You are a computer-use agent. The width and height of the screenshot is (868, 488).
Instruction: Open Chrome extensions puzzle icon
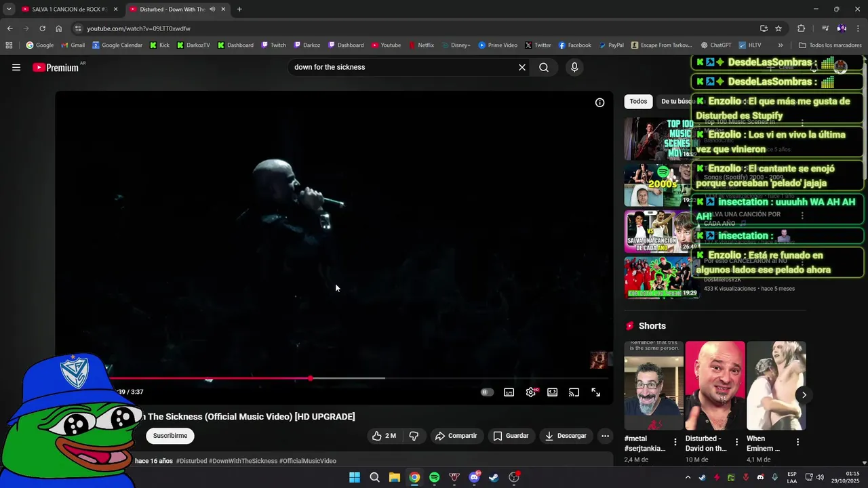click(x=802, y=28)
